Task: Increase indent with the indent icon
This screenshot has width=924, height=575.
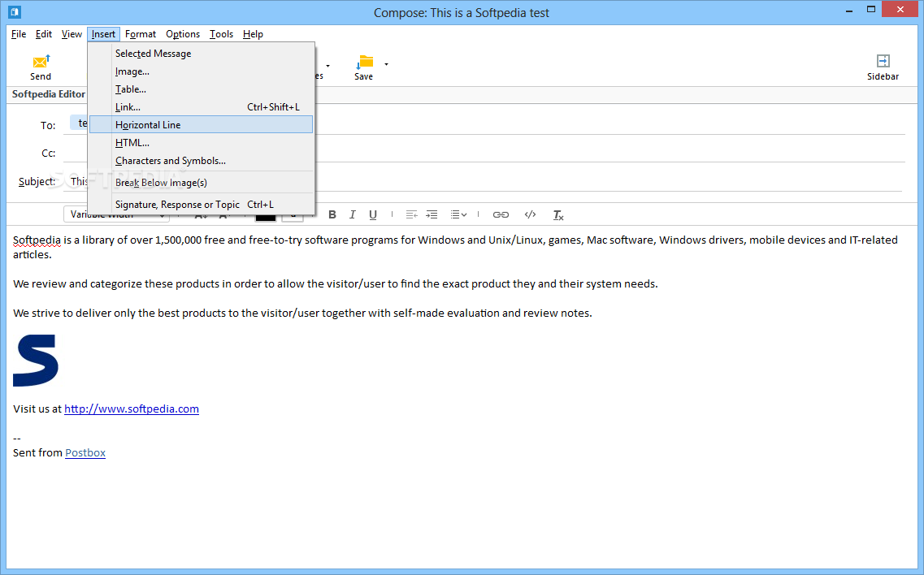Action: click(432, 214)
